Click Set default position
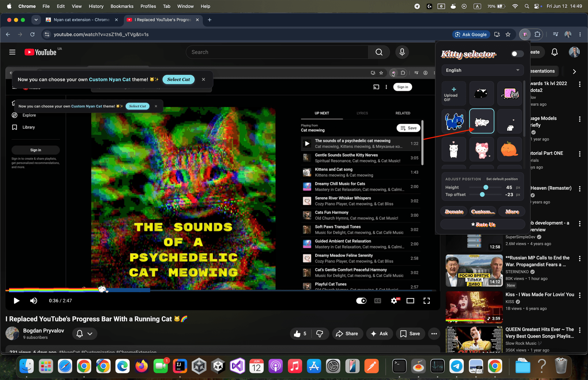Image resolution: width=588 pixels, height=380 pixels. (x=502, y=179)
